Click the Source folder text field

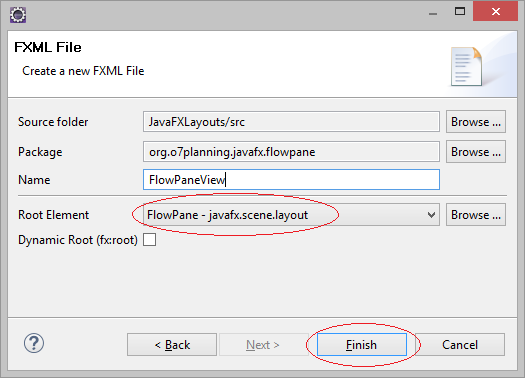coord(291,122)
